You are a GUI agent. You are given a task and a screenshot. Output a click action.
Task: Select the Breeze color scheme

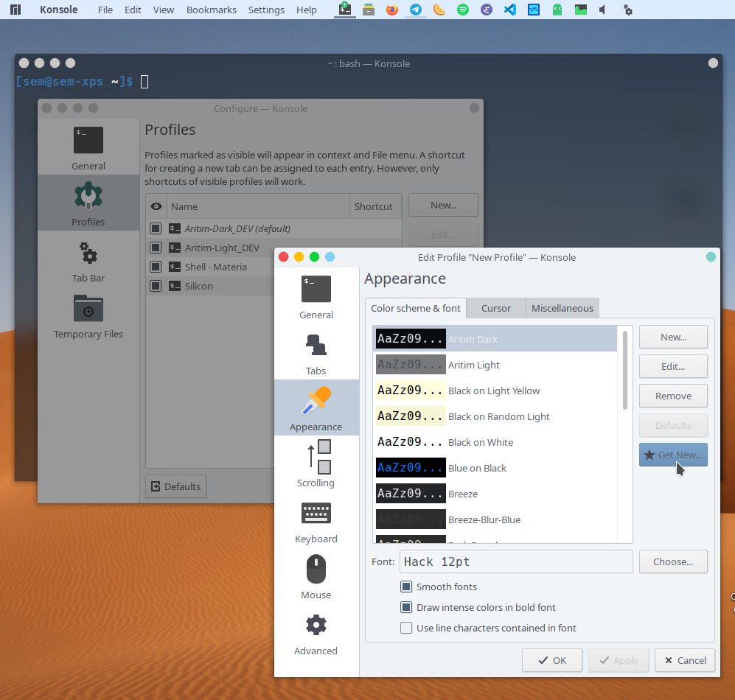click(x=495, y=494)
